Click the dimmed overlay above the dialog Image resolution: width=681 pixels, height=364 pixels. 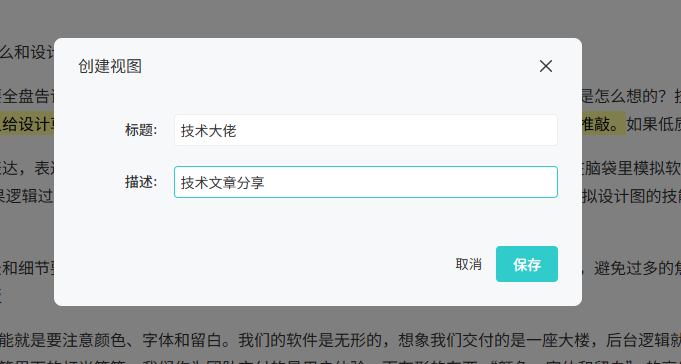click(x=340, y=17)
